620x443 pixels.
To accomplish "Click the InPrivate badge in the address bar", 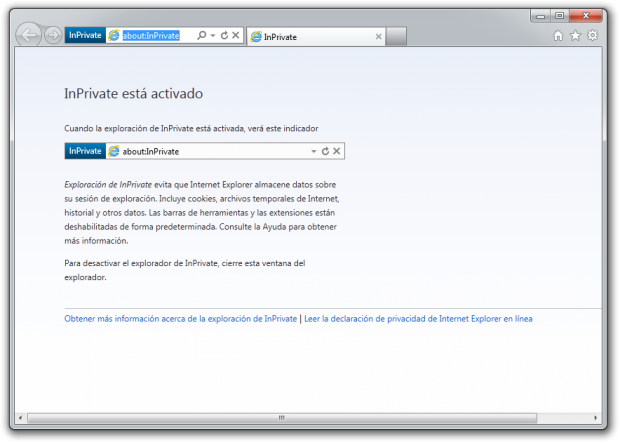I will coord(85,35).
